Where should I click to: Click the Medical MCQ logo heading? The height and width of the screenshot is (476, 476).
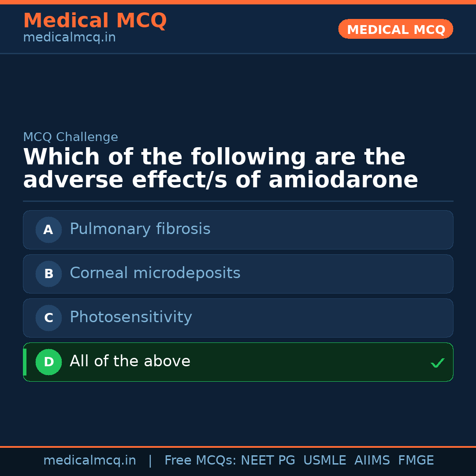point(95,20)
